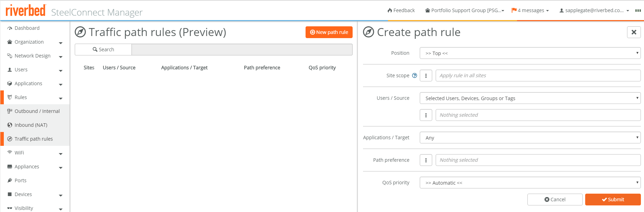Click the WiFi signal icon

tap(10, 152)
